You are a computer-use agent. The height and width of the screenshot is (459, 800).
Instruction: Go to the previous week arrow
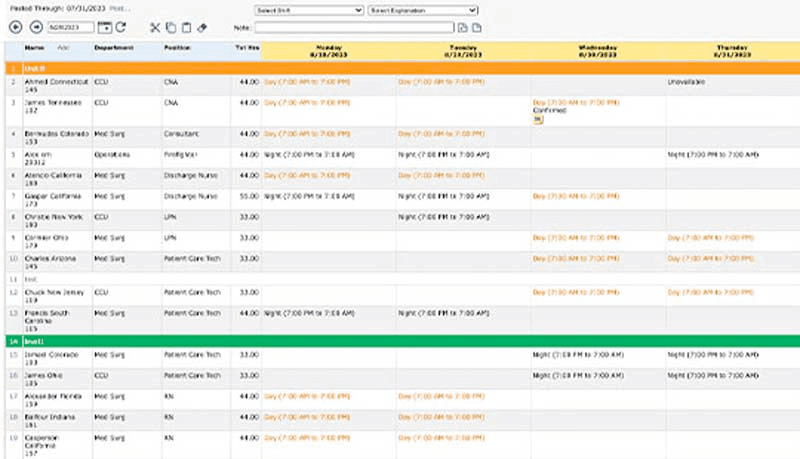(x=15, y=27)
